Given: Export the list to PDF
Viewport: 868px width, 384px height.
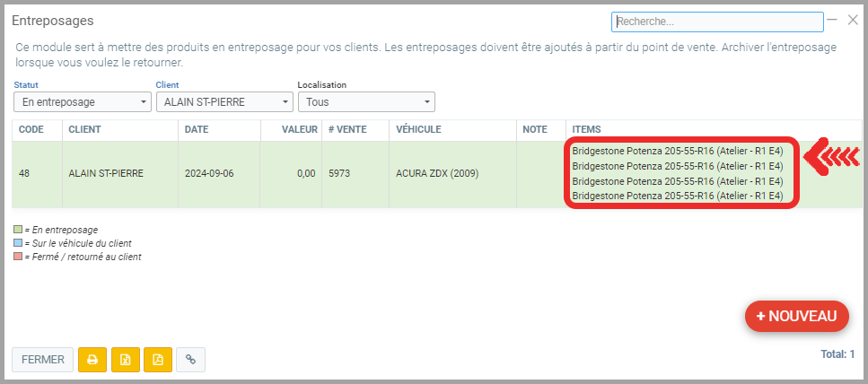Looking at the screenshot, I should 158,360.
